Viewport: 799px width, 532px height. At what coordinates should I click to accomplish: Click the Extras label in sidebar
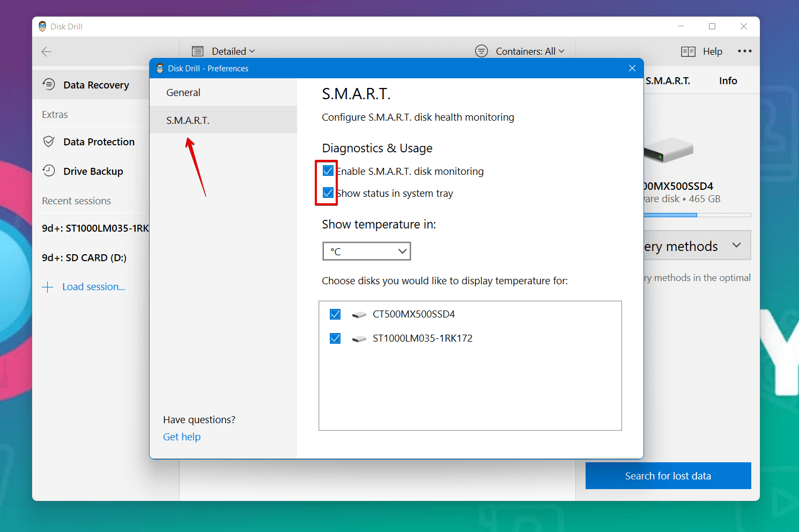coord(55,114)
